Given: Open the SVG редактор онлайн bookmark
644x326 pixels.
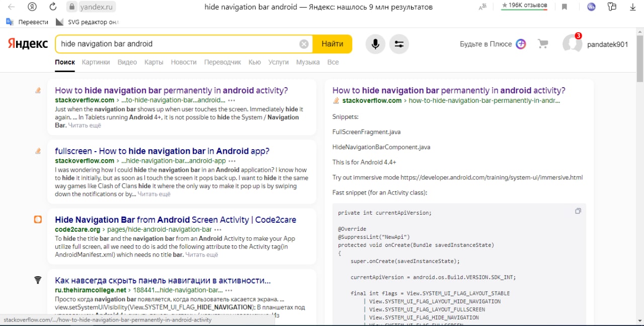Looking at the screenshot, I should pyautogui.click(x=87, y=22).
